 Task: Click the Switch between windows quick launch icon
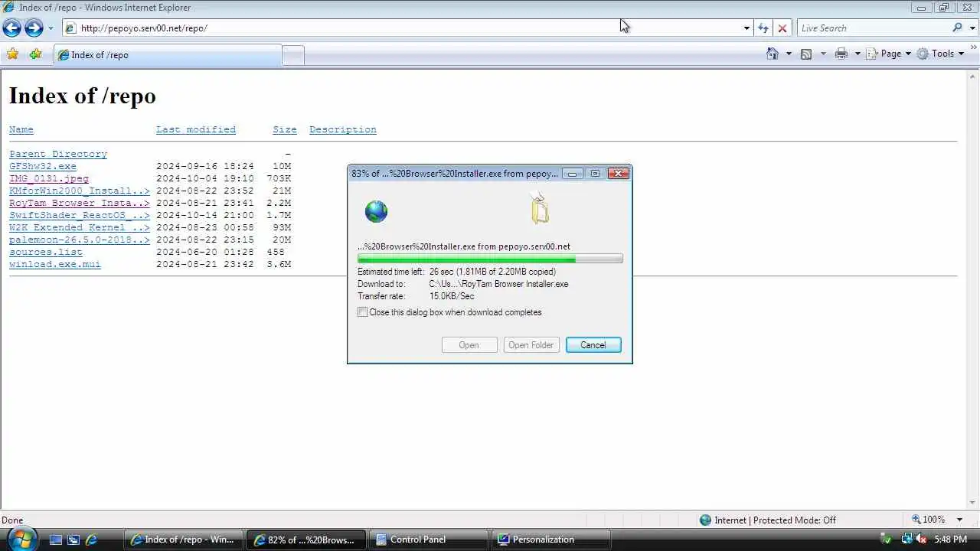tap(73, 540)
